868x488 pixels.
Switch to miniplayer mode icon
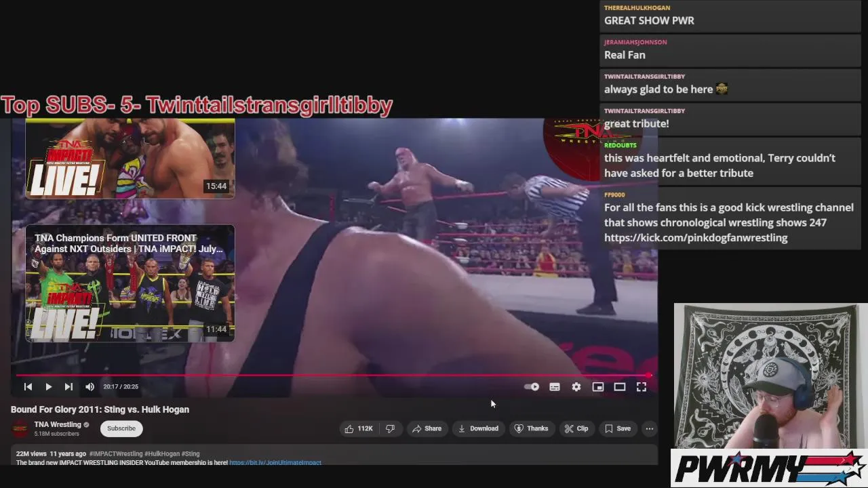click(598, 386)
